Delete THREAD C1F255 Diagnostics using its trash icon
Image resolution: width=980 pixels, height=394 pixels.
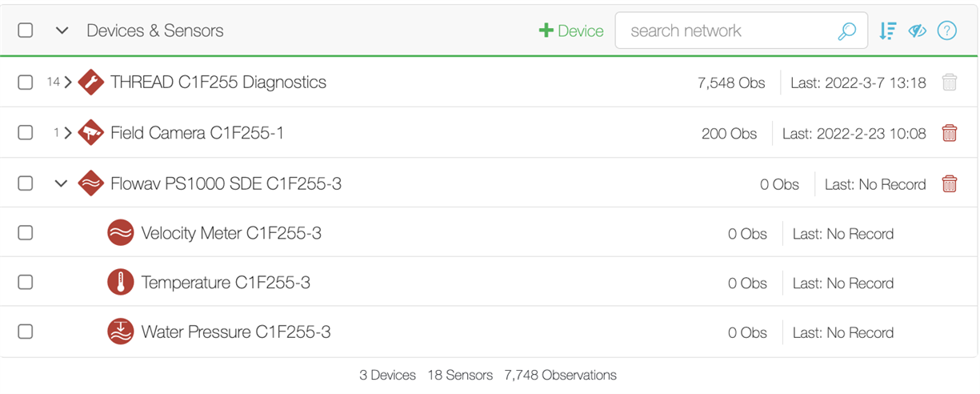click(949, 82)
